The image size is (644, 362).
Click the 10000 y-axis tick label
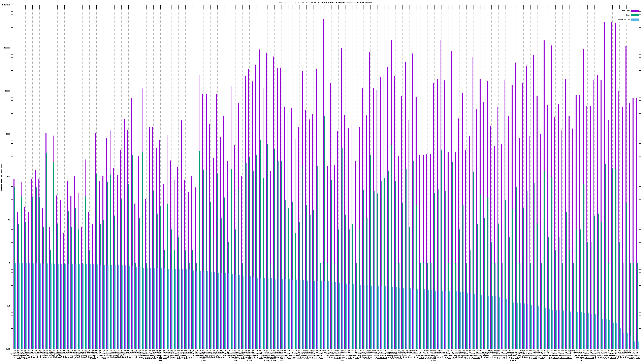7,91
